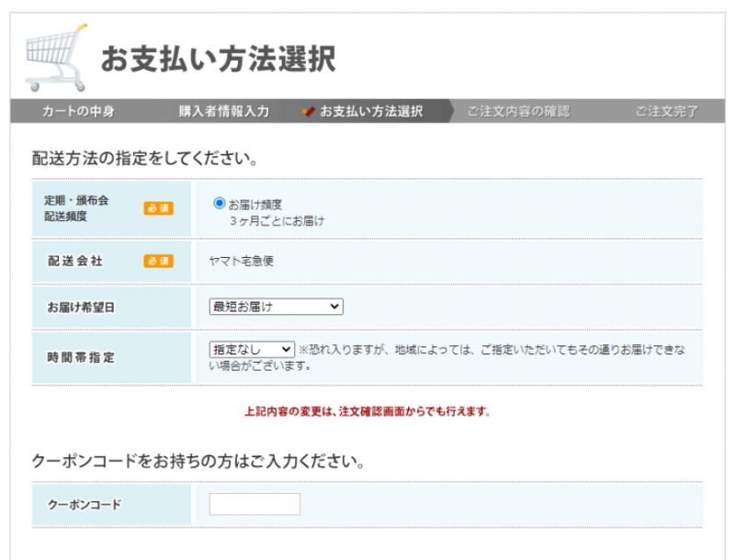This screenshot has height=560, width=735.
Task: Click the 必須 badge beside 配送頻度
Action: tap(158, 208)
